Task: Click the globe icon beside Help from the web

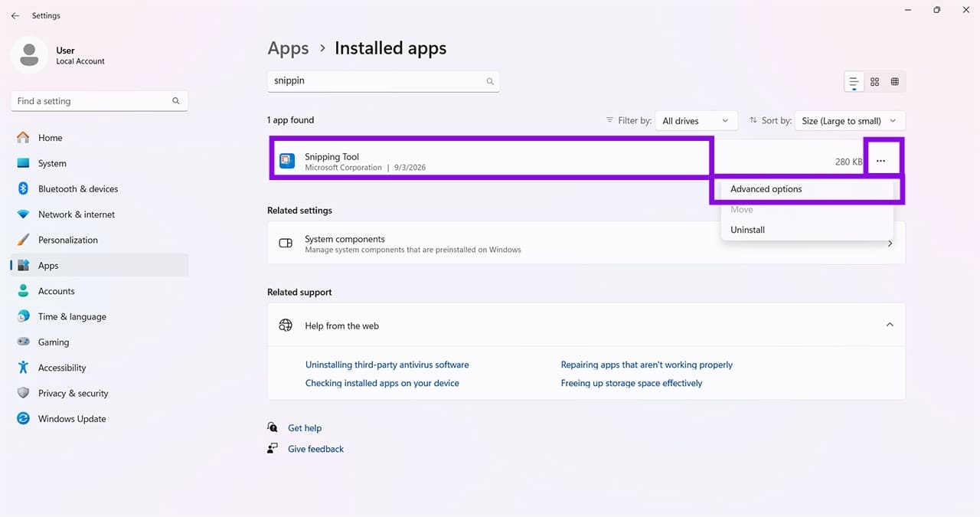Action: 286,326
